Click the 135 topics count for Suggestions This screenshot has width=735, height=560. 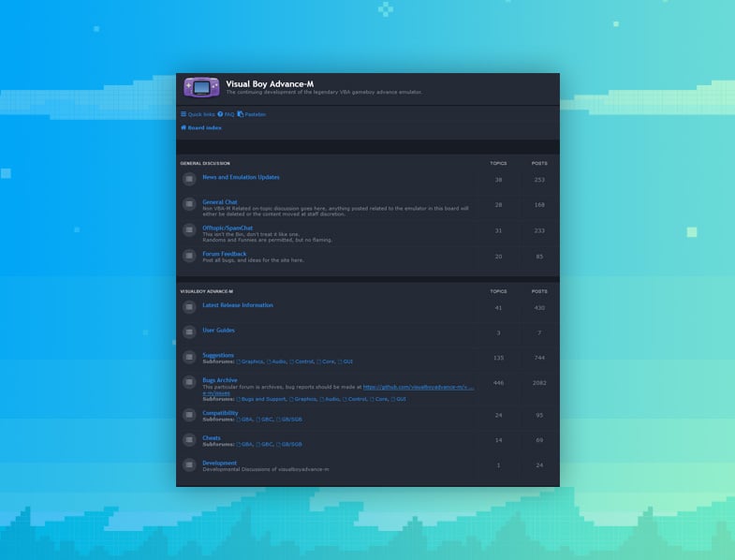pos(498,358)
